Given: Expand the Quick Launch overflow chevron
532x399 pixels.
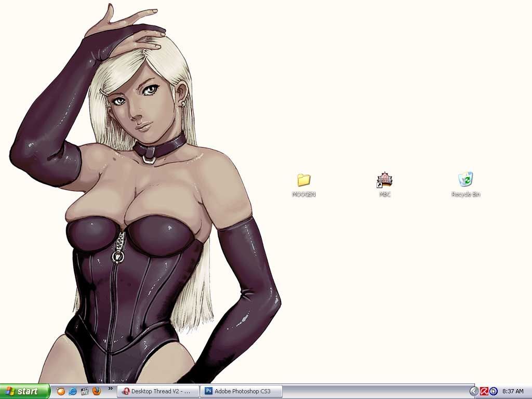Looking at the screenshot, I should [x=110, y=389].
